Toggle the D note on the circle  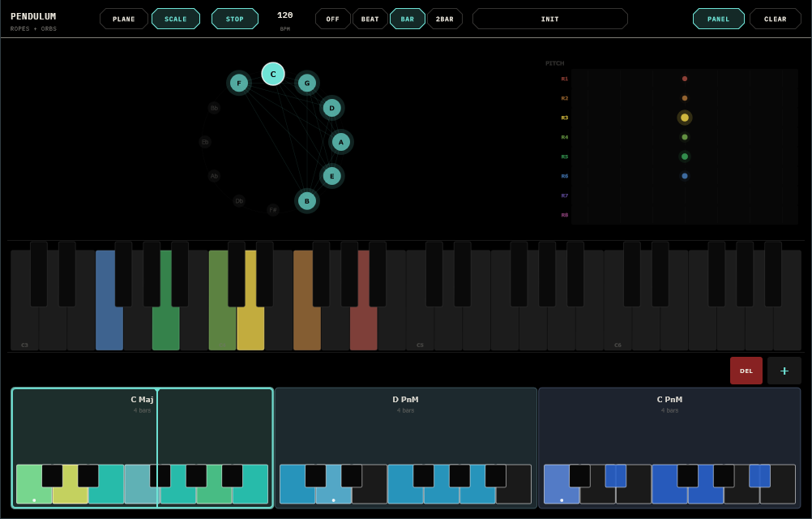tap(332, 108)
